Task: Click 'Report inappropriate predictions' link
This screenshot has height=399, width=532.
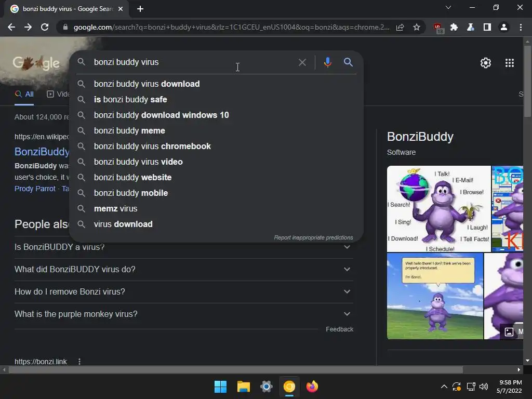Action: 313,237
